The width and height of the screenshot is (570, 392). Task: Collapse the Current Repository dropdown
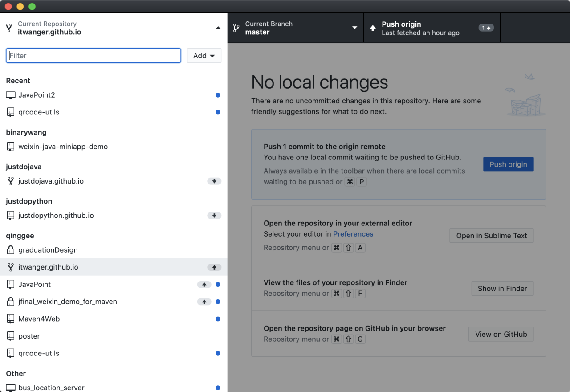tap(218, 28)
